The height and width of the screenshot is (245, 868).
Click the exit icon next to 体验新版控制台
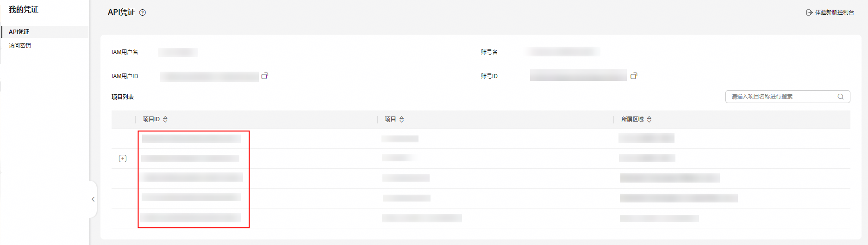pyautogui.click(x=809, y=12)
